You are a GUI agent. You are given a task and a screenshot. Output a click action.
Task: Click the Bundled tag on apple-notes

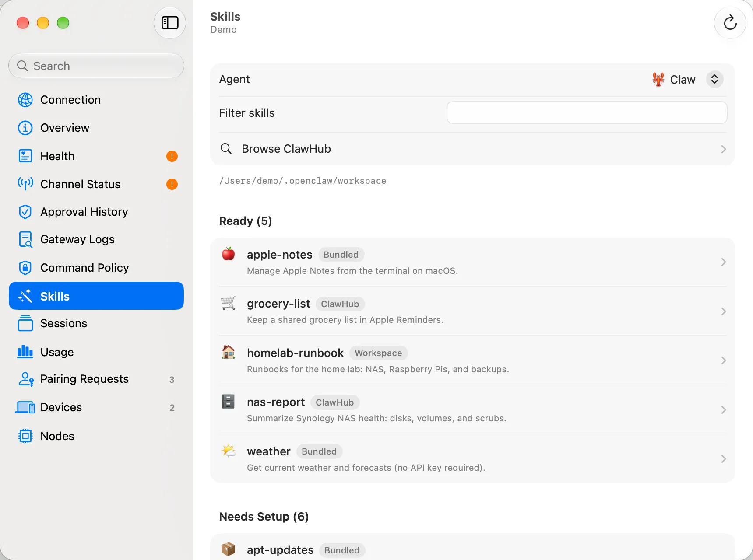[341, 255]
